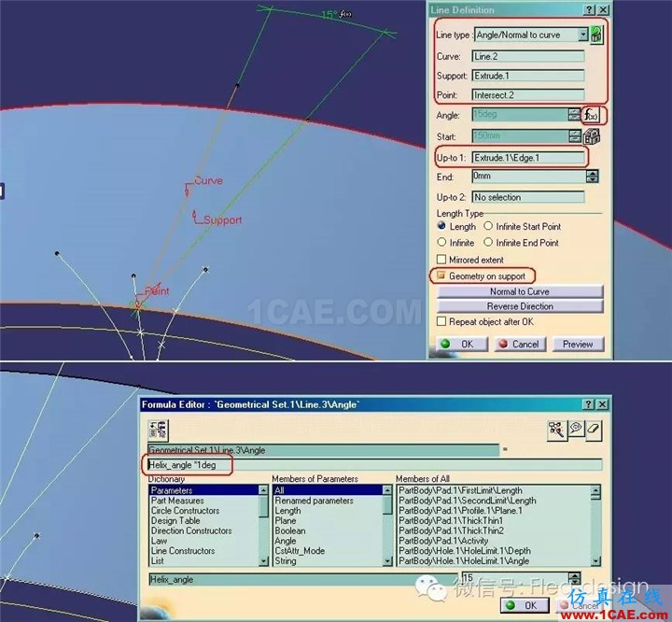This screenshot has width=672, height=622.
Task: Click OK in Formula Editor dialog
Action: point(525,605)
